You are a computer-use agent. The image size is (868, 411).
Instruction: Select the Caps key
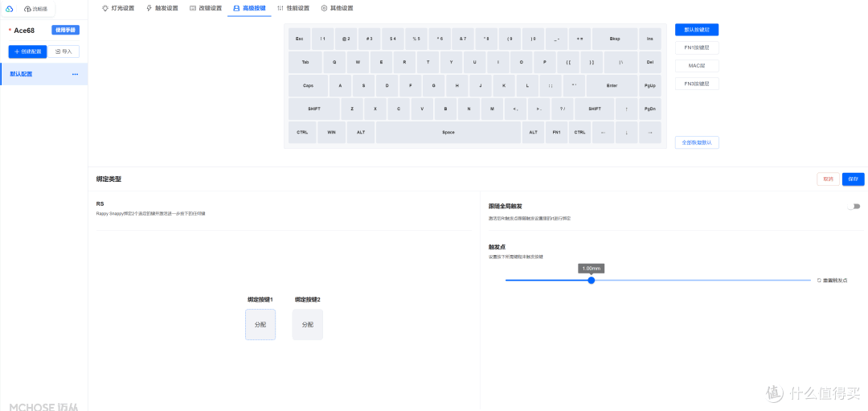pos(309,86)
